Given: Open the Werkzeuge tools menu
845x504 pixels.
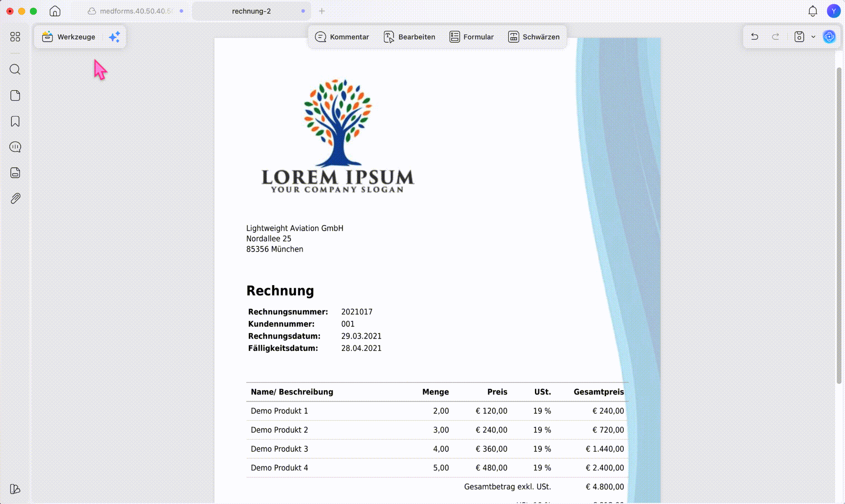Looking at the screenshot, I should [x=69, y=37].
